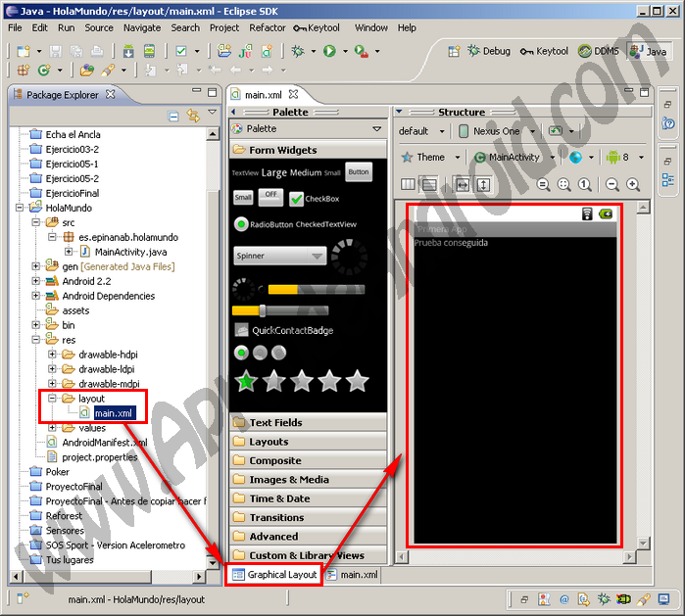Open the Android SDK Manager icon
Screen dimensions: 685x616
pyautogui.click(x=128, y=52)
